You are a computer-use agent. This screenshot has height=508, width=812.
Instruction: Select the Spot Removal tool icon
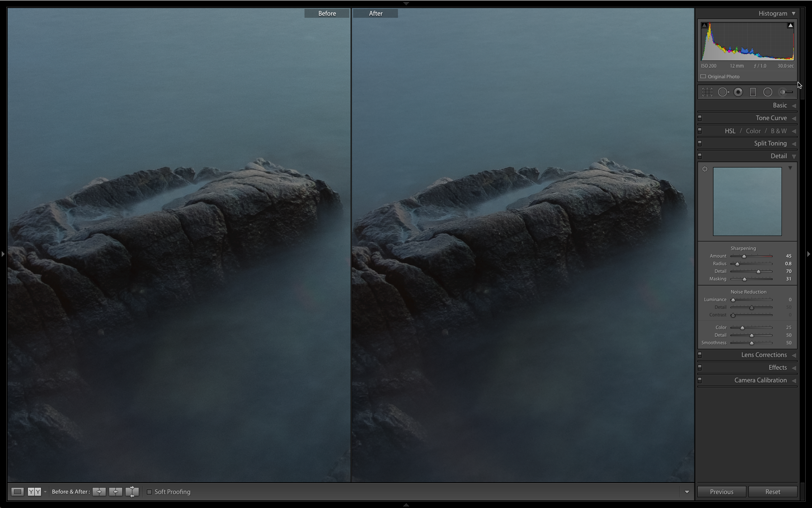click(x=724, y=91)
